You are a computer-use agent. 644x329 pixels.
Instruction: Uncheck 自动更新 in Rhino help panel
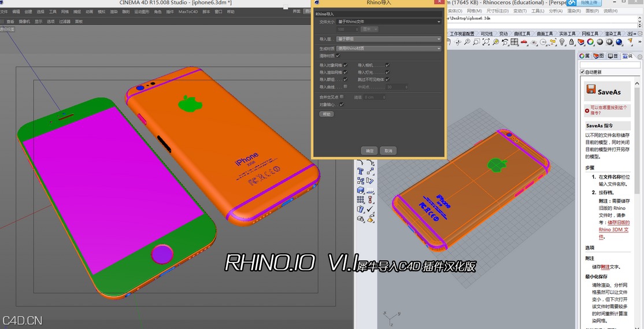[582, 72]
